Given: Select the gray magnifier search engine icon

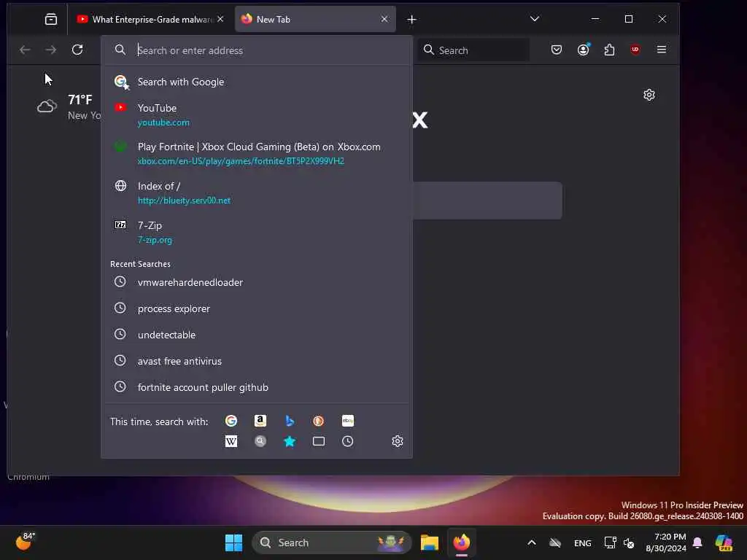Looking at the screenshot, I should pos(260,441).
